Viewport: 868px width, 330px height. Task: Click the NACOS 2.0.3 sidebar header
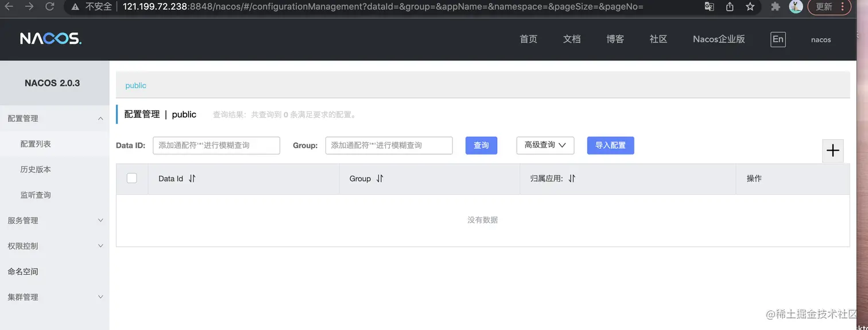[x=52, y=83]
